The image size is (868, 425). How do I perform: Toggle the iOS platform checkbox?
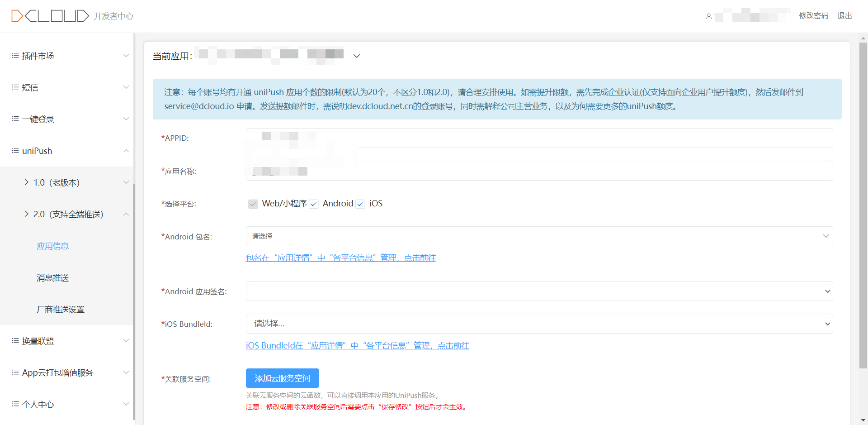(360, 204)
